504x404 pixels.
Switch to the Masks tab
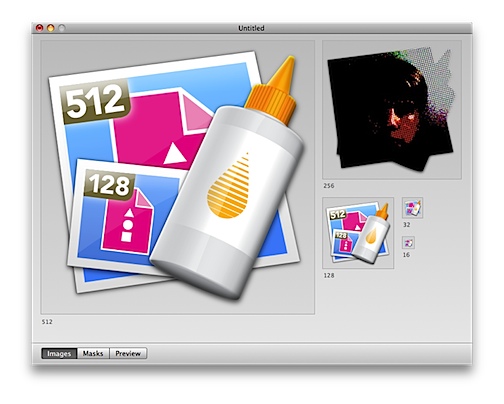click(93, 353)
